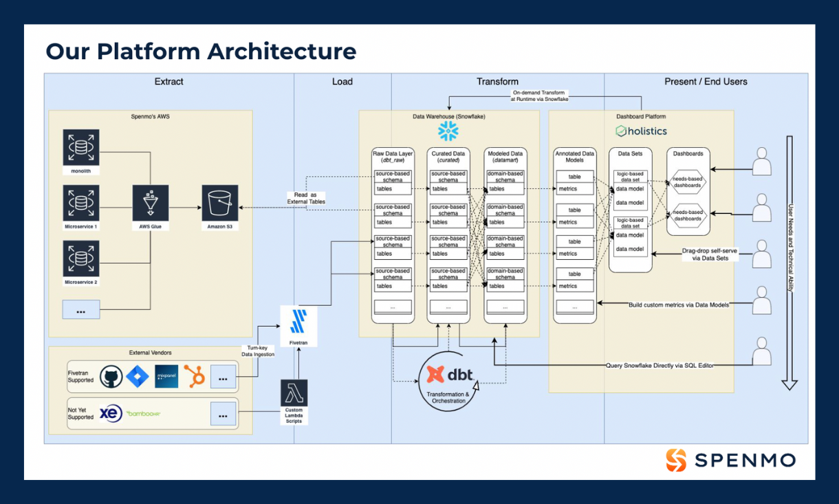This screenshot has height=504, width=839.
Task: Click the Xe logo under Not Yet Supported
Action: [x=110, y=413]
